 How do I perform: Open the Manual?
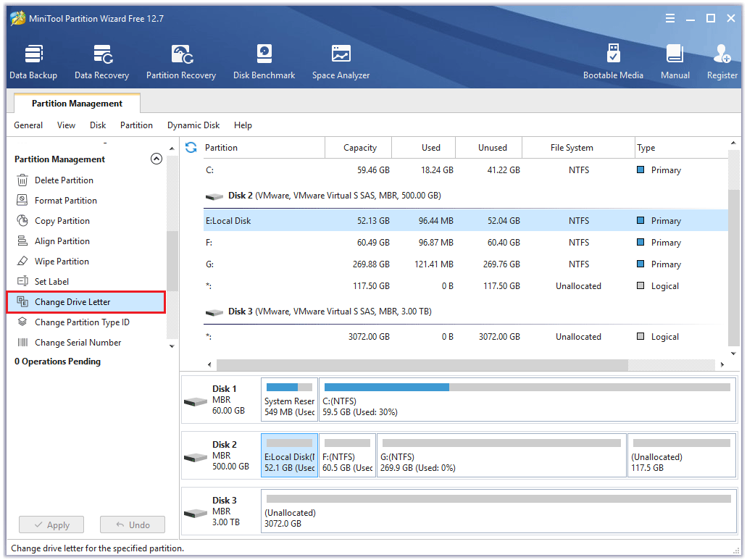pos(675,60)
